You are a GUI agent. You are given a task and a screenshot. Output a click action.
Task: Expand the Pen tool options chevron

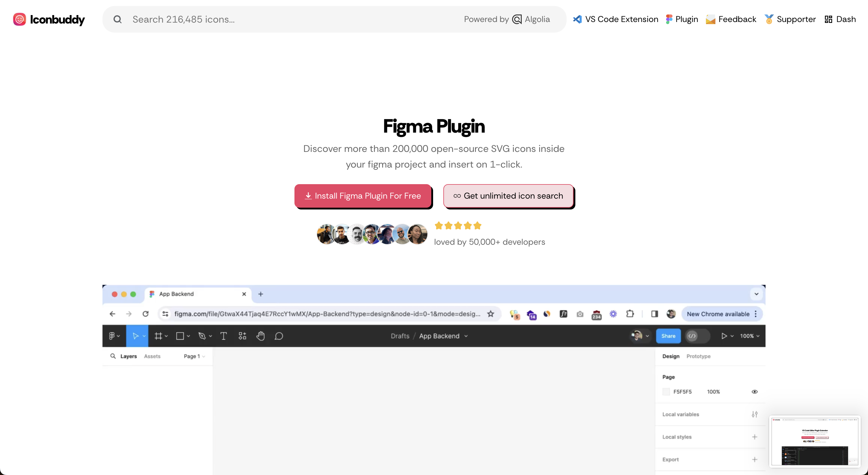click(x=210, y=336)
